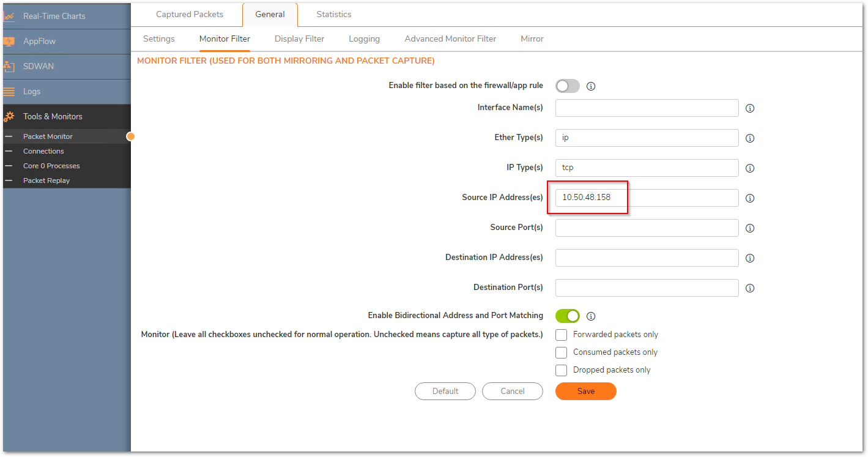Open the Real-Time Charts icon in sidebar
The width and height of the screenshot is (868, 457).
pos(9,16)
